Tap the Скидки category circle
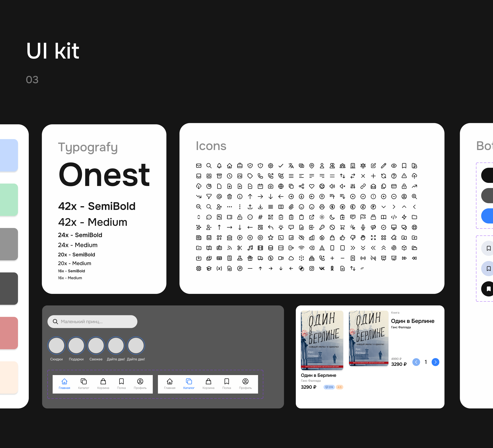The image size is (493, 448). pyautogui.click(x=56, y=345)
